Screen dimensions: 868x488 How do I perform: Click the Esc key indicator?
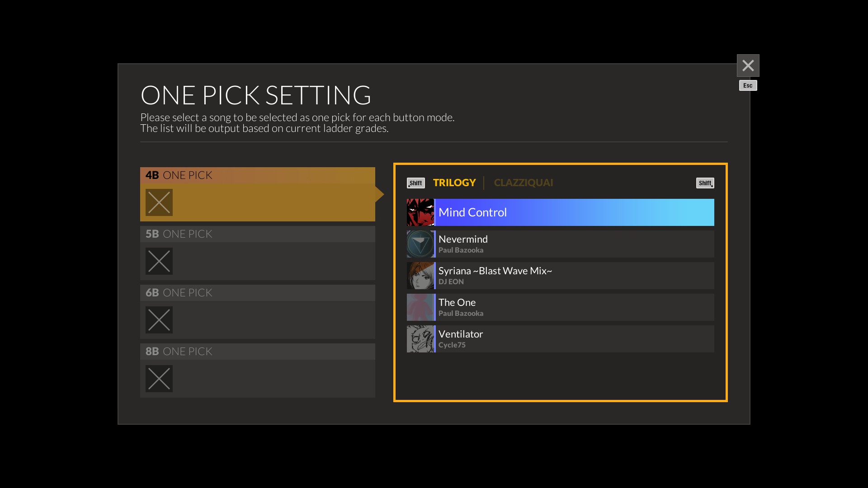[x=748, y=85]
